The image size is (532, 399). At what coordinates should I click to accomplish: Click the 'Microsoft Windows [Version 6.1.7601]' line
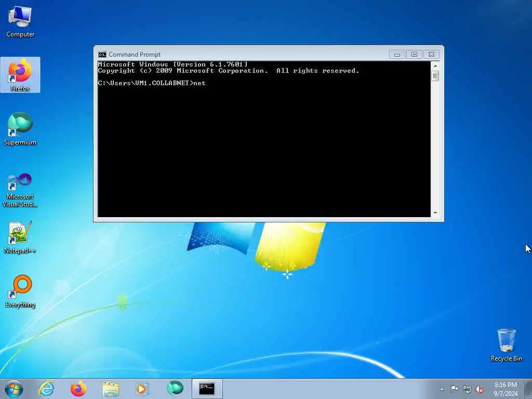click(x=172, y=64)
